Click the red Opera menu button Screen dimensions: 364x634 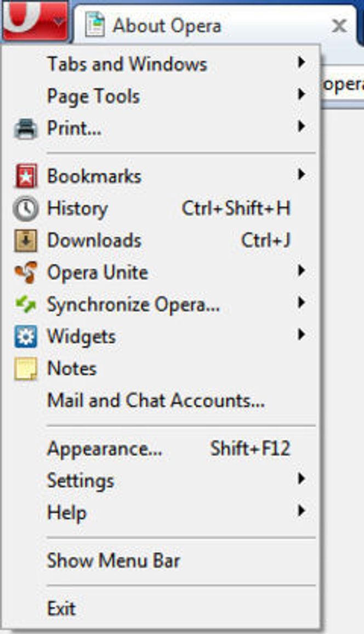pos(35,20)
